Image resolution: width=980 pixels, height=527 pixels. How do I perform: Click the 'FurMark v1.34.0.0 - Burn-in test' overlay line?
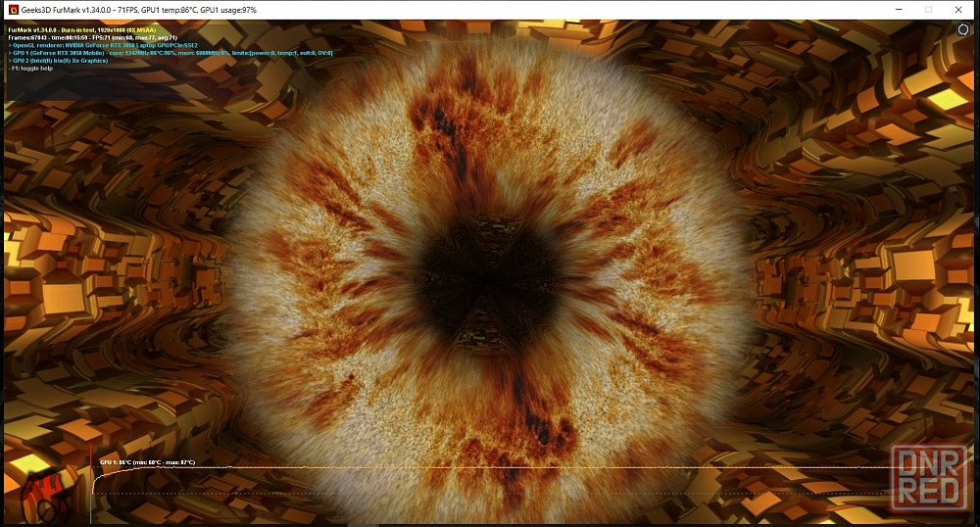82,30
